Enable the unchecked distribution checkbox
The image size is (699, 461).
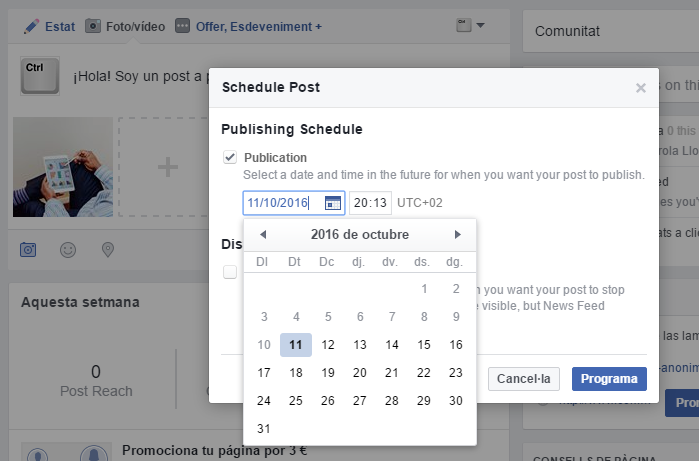coord(230,272)
